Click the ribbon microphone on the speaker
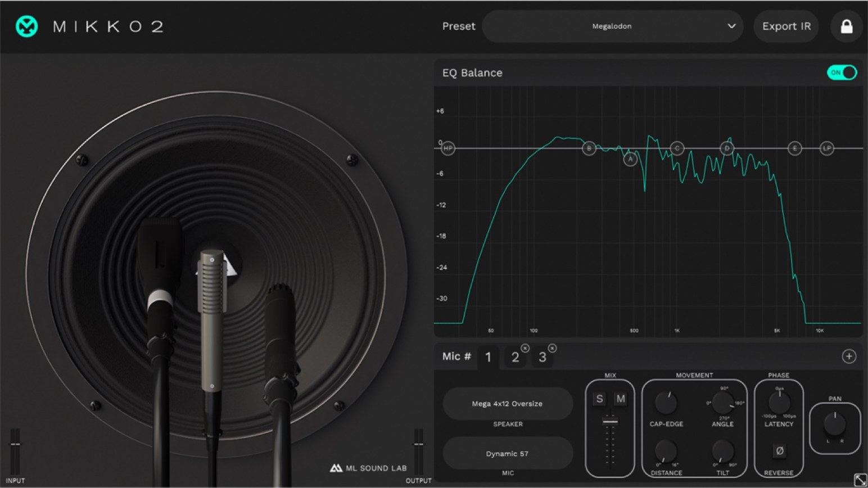The image size is (868, 488). (212, 320)
